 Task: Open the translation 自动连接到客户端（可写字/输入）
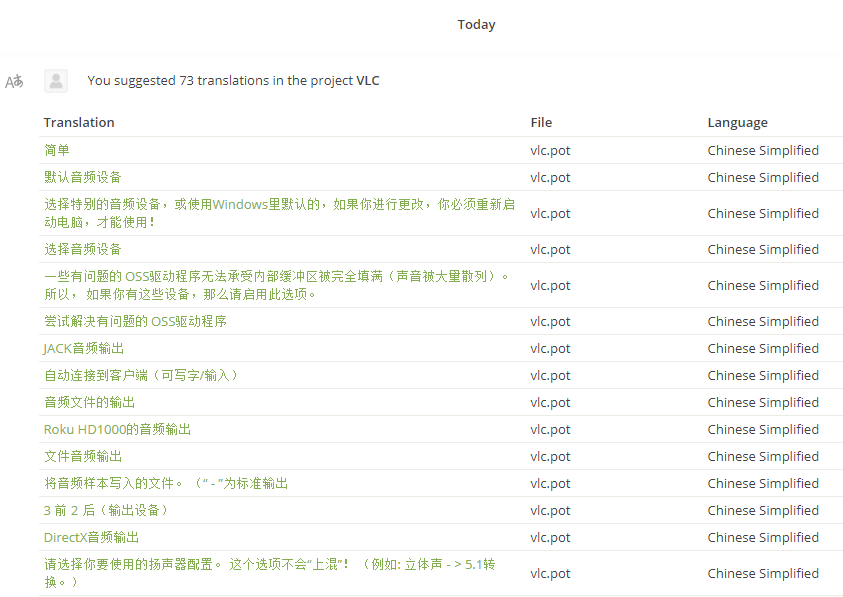pyautogui.click(x=141, y=376)
